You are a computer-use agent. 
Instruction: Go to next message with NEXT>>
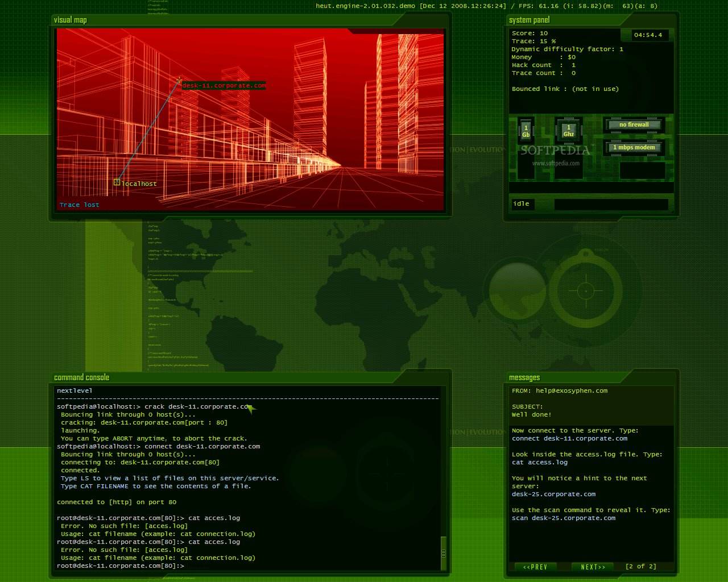click(593, 567)
